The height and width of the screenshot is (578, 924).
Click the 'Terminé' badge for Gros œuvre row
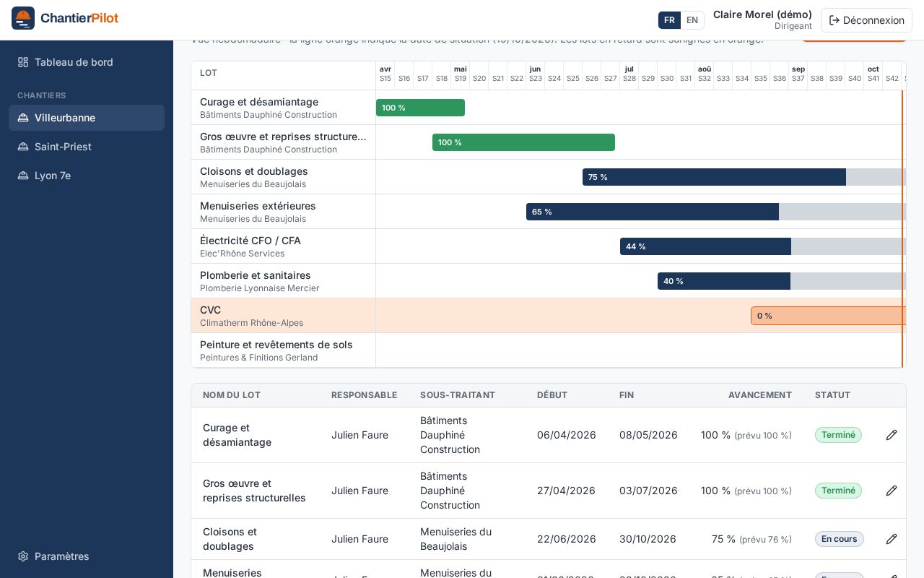tap(838, 491)
